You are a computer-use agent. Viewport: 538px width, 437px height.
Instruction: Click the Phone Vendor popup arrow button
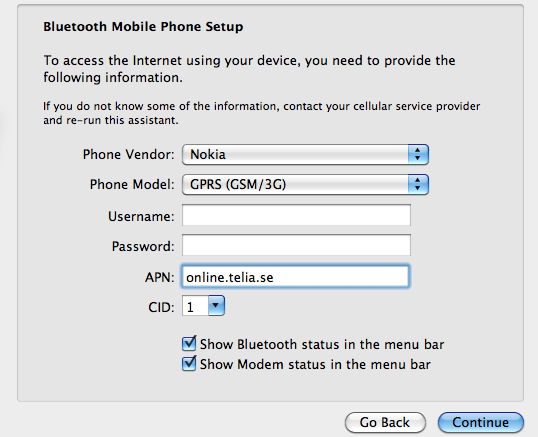point(418,155)
